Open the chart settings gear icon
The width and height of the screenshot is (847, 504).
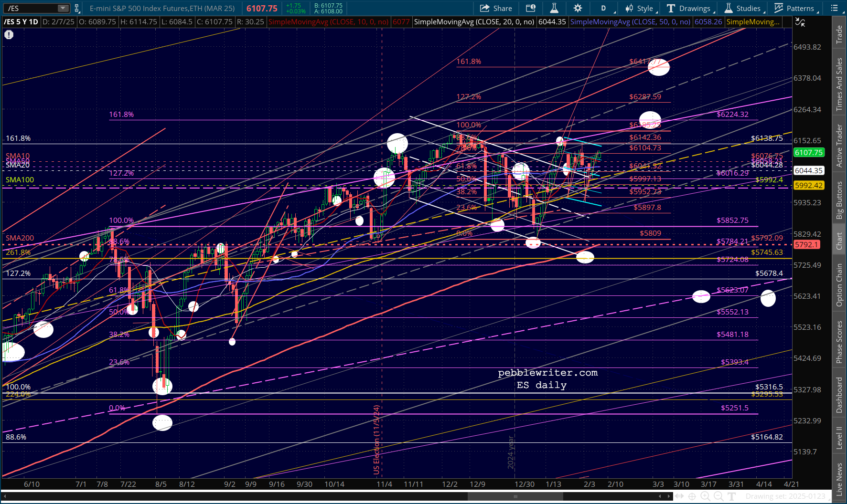point(578,8)
